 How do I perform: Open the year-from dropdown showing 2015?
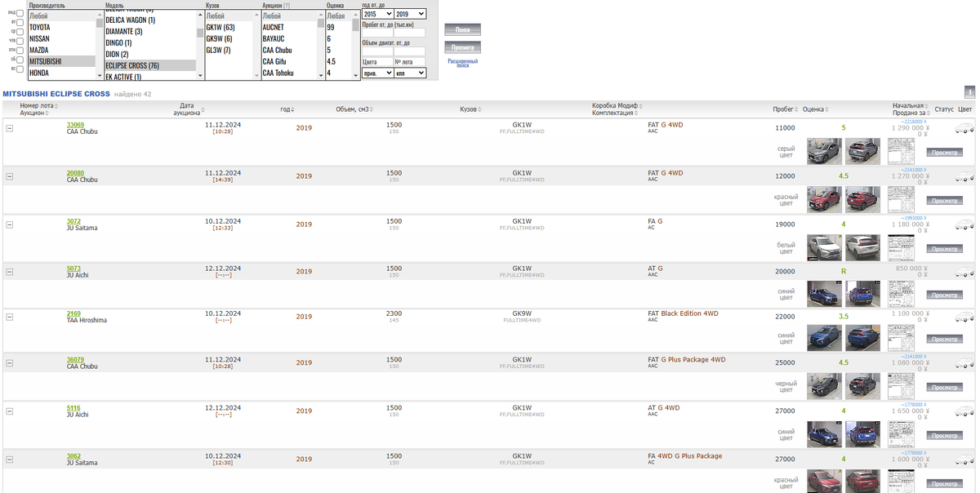(x=376, y=15)
